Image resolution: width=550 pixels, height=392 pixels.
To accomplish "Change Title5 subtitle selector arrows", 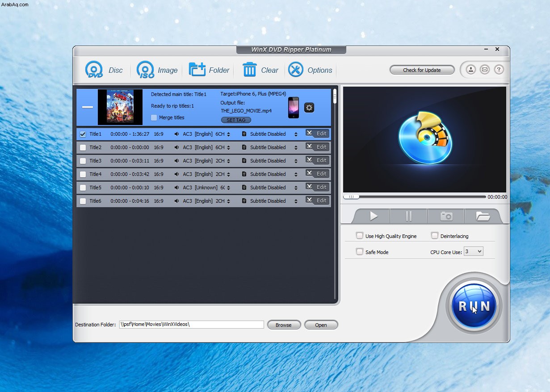I will [x=296, y=188].
